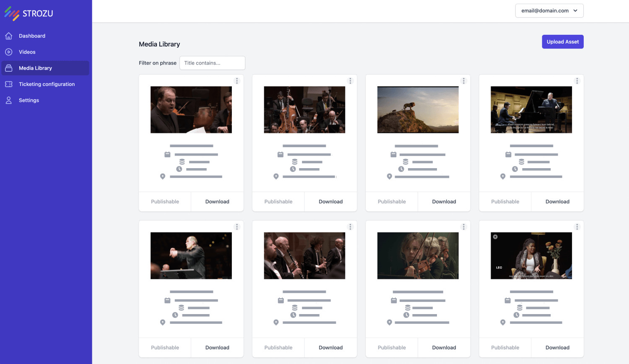629x364 pixels.
Task: Download the clarinet players video
Action: click(x=330, y=348)
